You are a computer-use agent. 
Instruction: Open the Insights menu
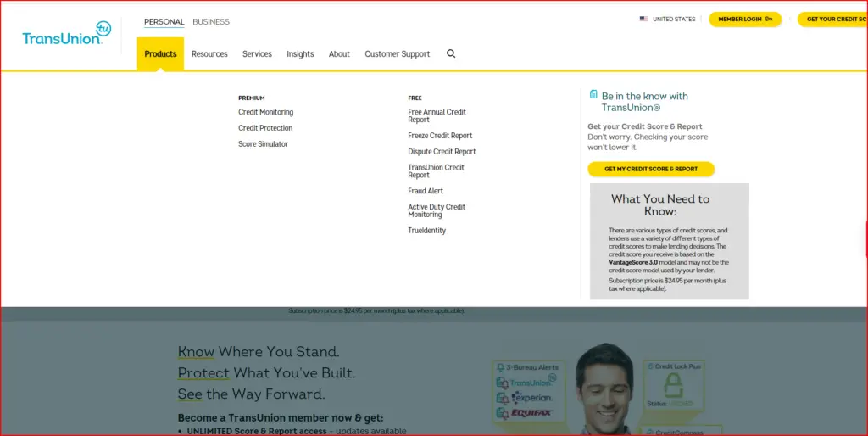click(300, 53)
